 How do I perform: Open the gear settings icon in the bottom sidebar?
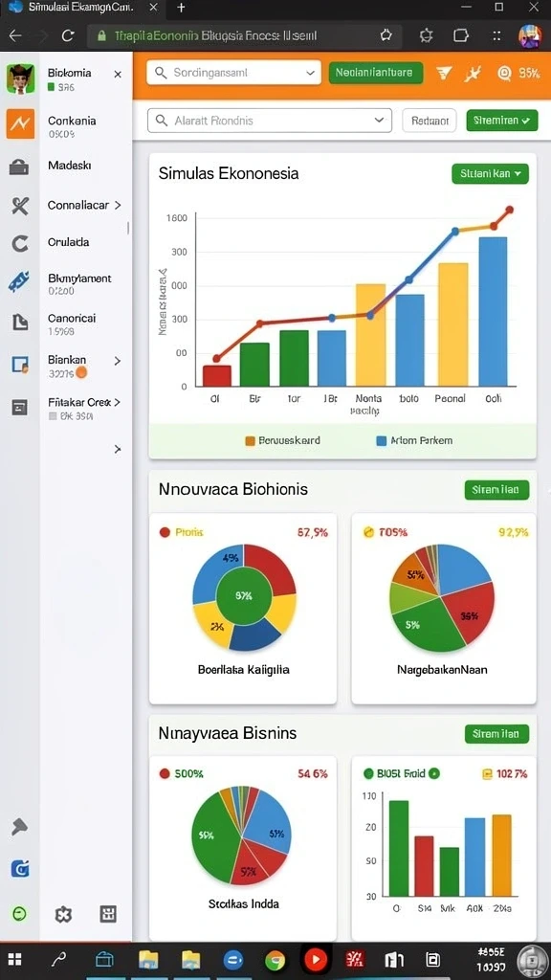(x=63, y=915)
